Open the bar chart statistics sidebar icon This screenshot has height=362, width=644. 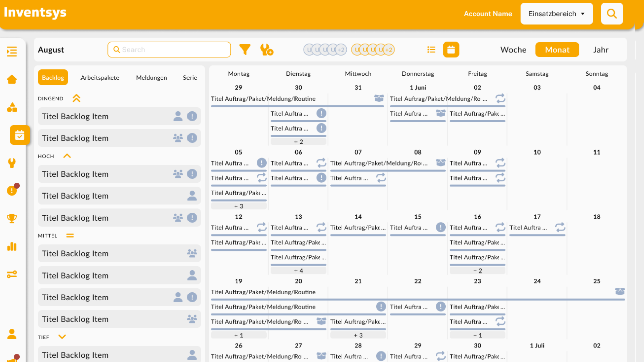click(12, 246)
